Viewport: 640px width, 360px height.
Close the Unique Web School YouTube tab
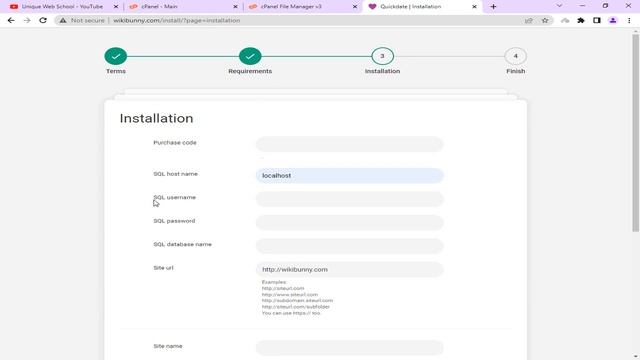pos(116,7)
